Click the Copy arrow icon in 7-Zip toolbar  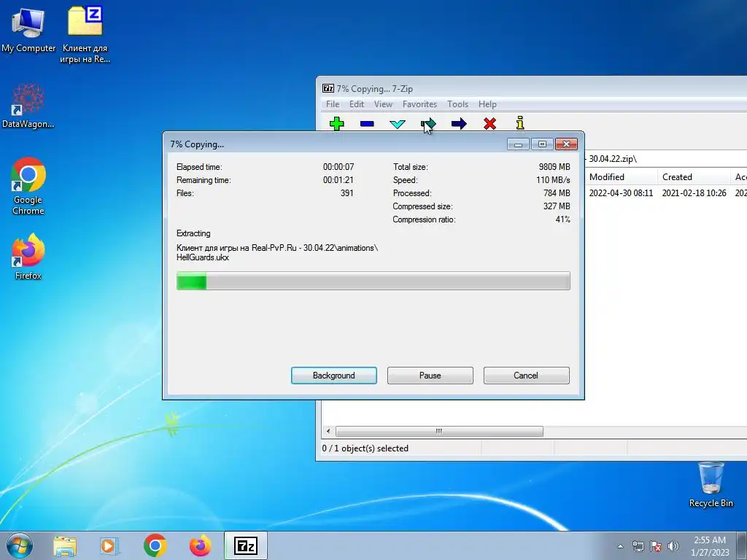(x=427, y=124)
